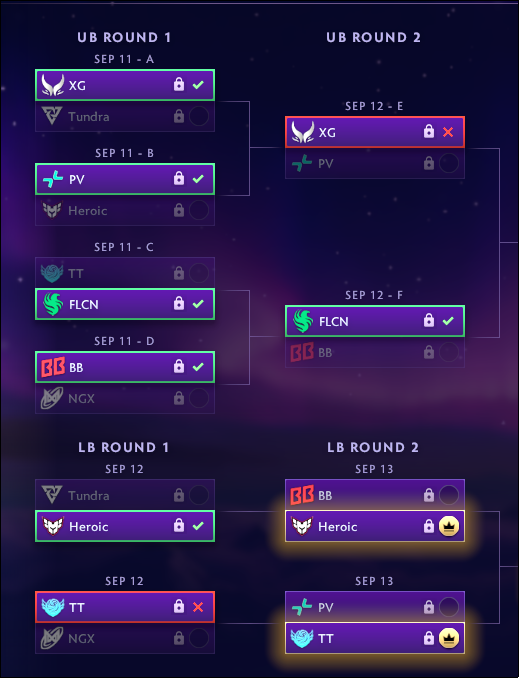Pick Heroic row in SEP 11 - B match

[x=125, y=211]
